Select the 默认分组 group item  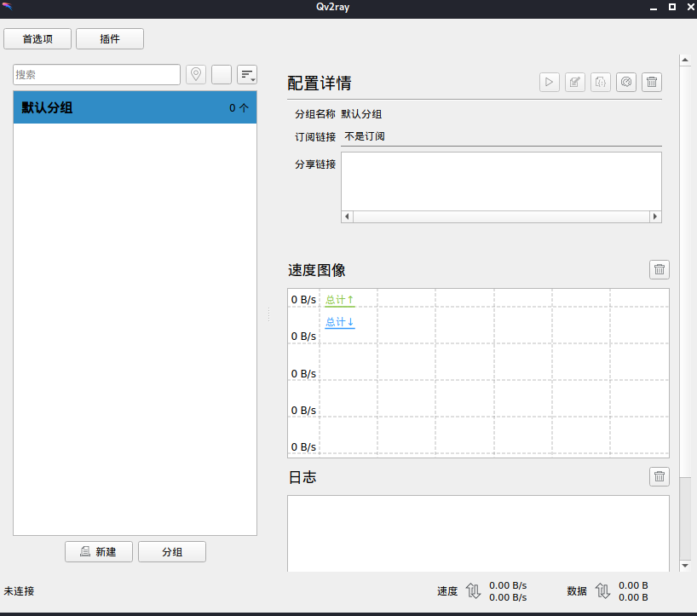point(135,108)
